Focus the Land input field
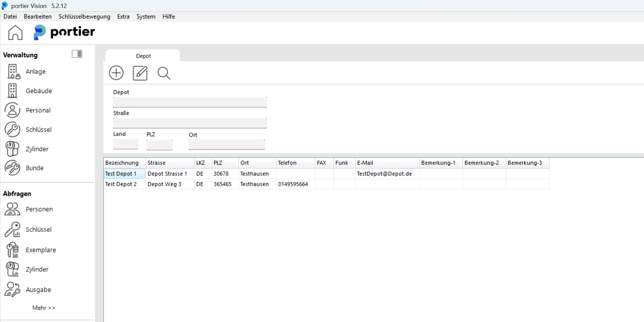 coord(125,144)
